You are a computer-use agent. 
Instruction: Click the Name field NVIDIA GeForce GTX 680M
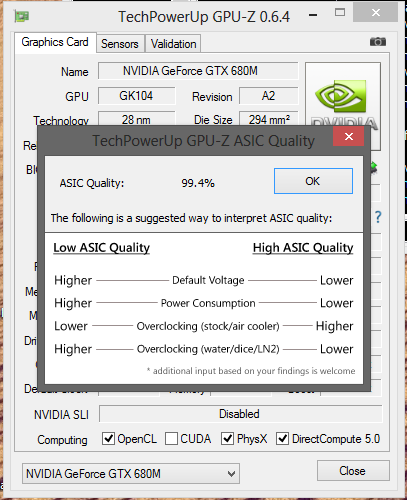tap(198, 71)
